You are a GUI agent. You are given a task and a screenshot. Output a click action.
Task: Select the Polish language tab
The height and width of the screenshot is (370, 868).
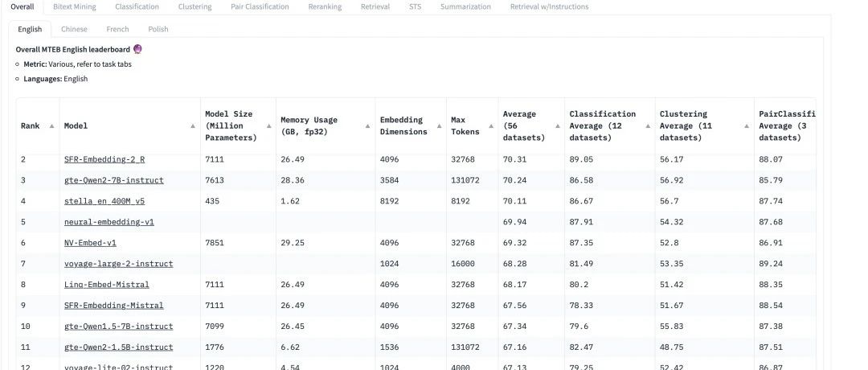tap(158, 29)
